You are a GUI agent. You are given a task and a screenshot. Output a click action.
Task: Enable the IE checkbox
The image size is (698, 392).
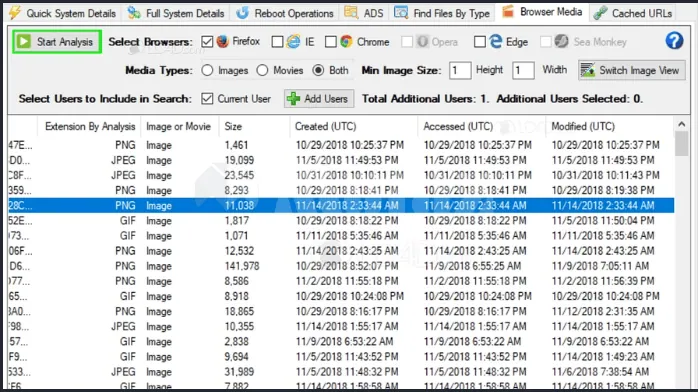point(277,41)
